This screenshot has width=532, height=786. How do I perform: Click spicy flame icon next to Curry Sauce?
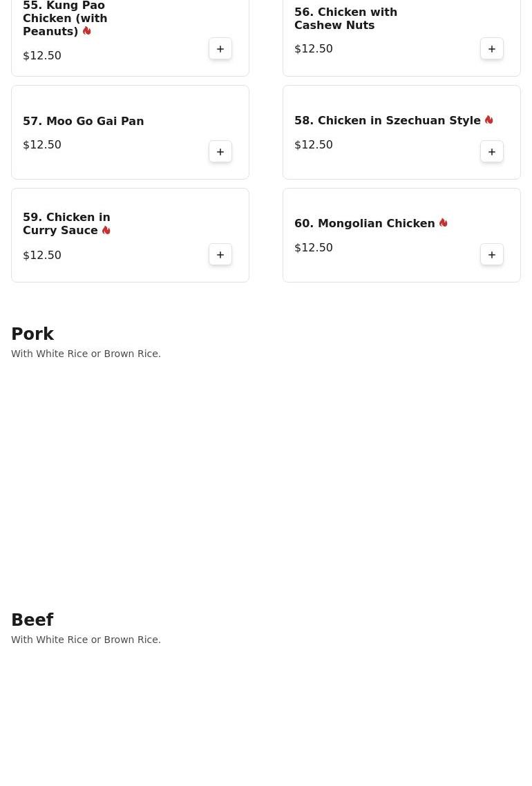point(106,231)
